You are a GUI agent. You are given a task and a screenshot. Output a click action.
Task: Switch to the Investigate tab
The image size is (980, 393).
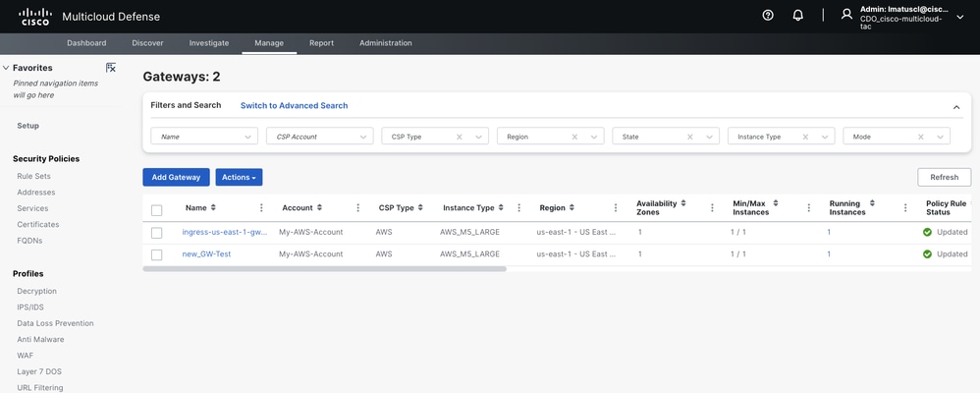coord(209,43)
